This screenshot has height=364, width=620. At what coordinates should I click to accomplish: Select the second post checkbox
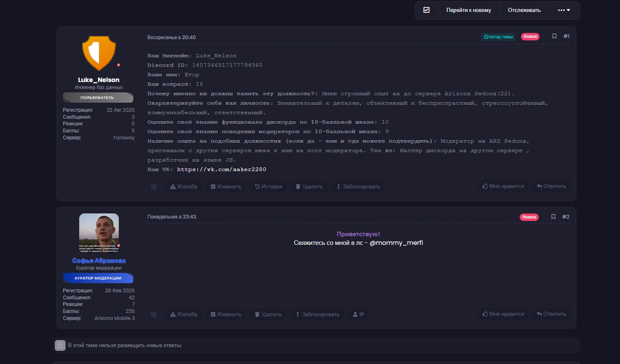point(153,315)
